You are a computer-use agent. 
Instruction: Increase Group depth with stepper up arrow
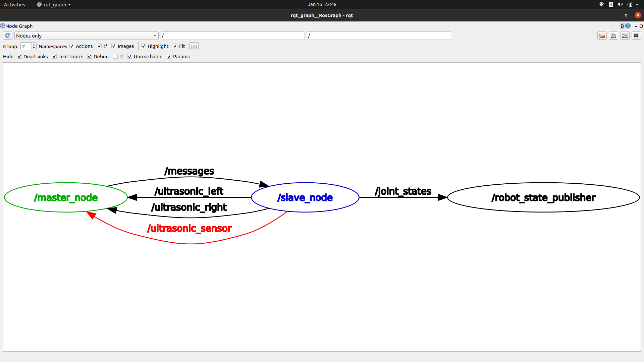click(34, 45)
